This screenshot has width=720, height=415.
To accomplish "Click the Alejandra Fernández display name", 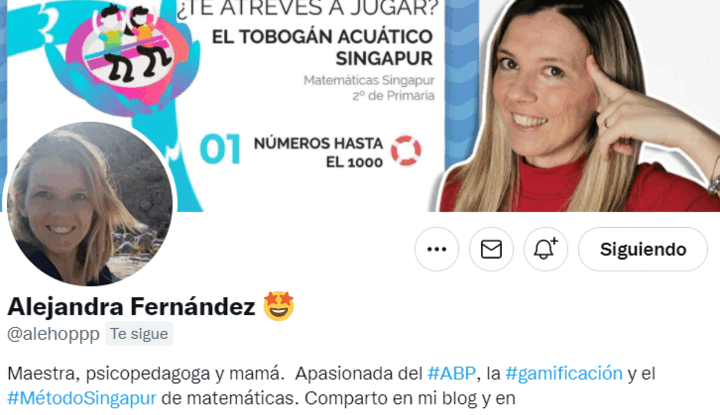I will [131, 306].
